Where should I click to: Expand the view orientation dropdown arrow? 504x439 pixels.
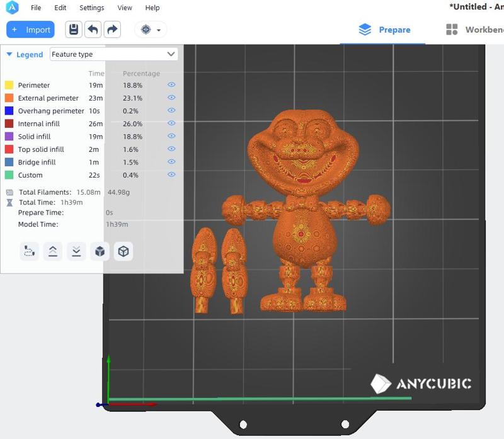(159, 30)
